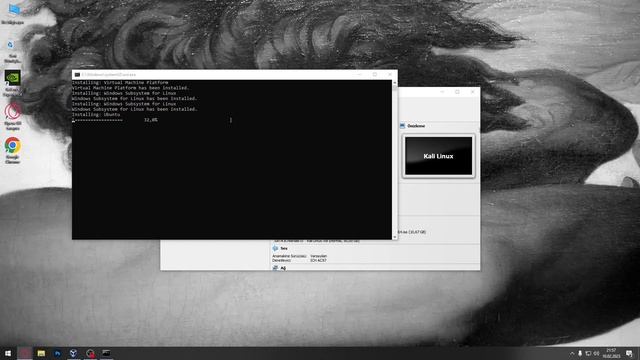This screenshot has width=640, height=360.
Task: Close the command prompt window
Action: tap(390, 75)
